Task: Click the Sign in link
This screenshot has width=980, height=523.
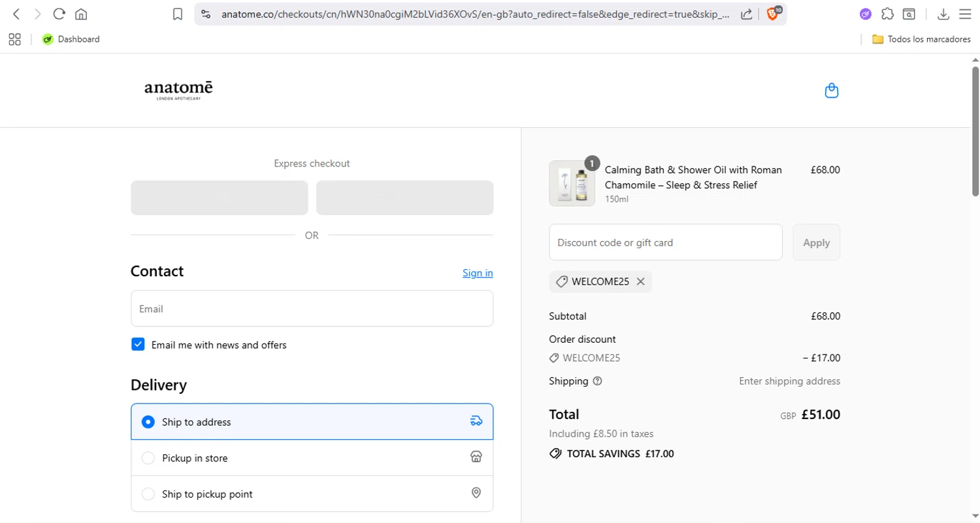Action: (x=478, y=273)
